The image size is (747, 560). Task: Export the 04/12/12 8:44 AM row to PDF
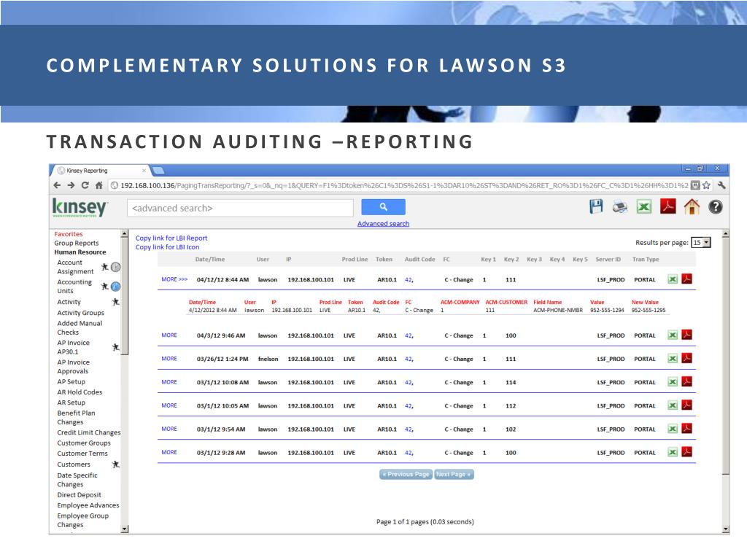[686, 279]
